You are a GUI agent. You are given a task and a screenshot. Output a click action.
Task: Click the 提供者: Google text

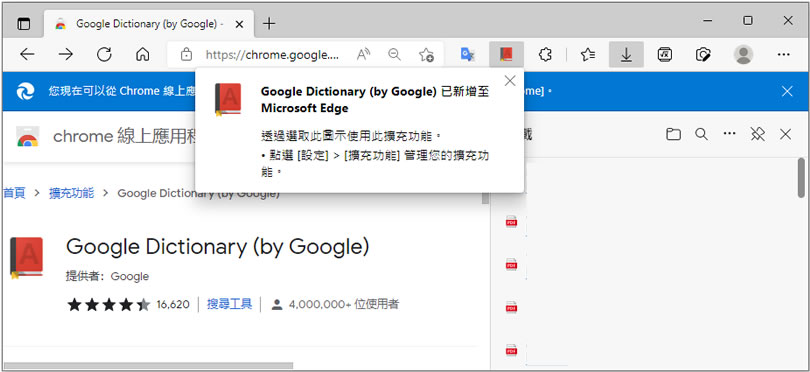pos(107,276)
